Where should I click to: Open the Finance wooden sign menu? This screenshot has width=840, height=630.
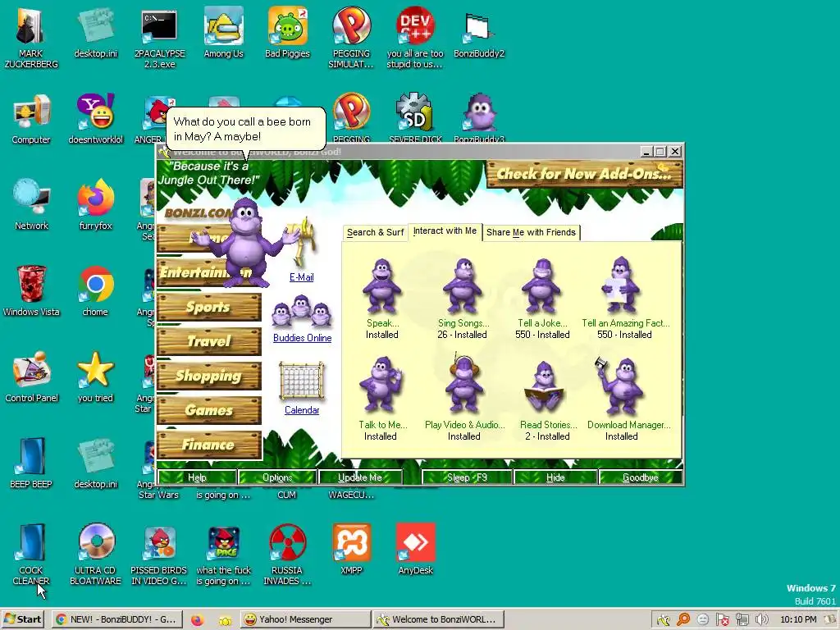[x=208, y=444]
